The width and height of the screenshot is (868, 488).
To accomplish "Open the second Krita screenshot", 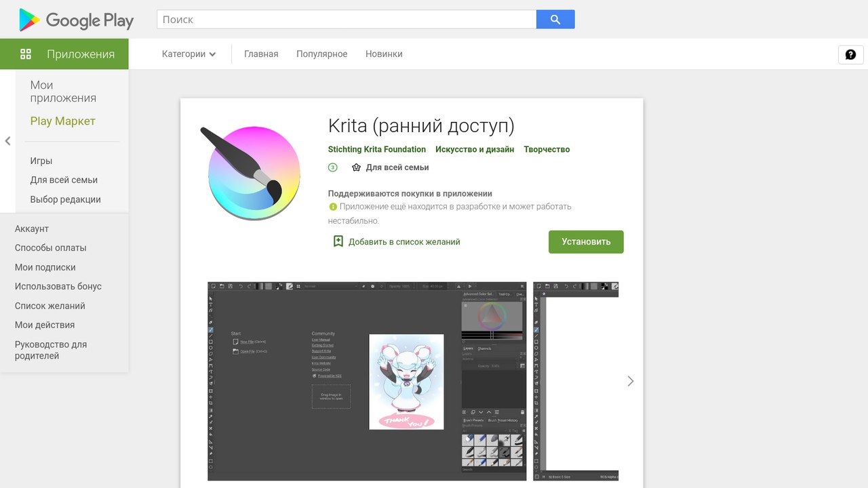I will click(576, 382).
